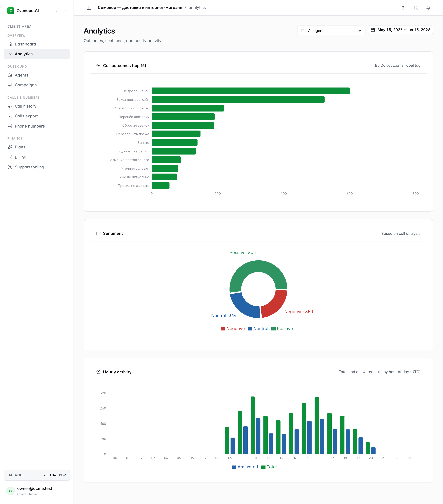This screenshot has height=504, width=443.
Task: Click the Total bar for hour 20
Action: [x=368, y=448]
